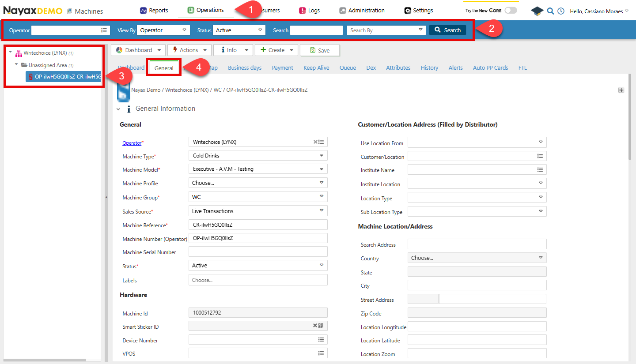Image resolution: width=636 pixels, height=364 pixels.
Task: Open the magnifier search icon in header
Action: click(x=550, y=11)
